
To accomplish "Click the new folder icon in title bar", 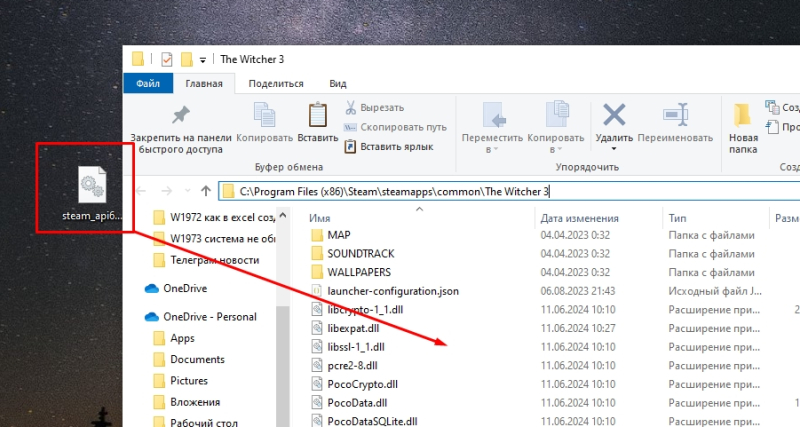I will coord(187,60).
